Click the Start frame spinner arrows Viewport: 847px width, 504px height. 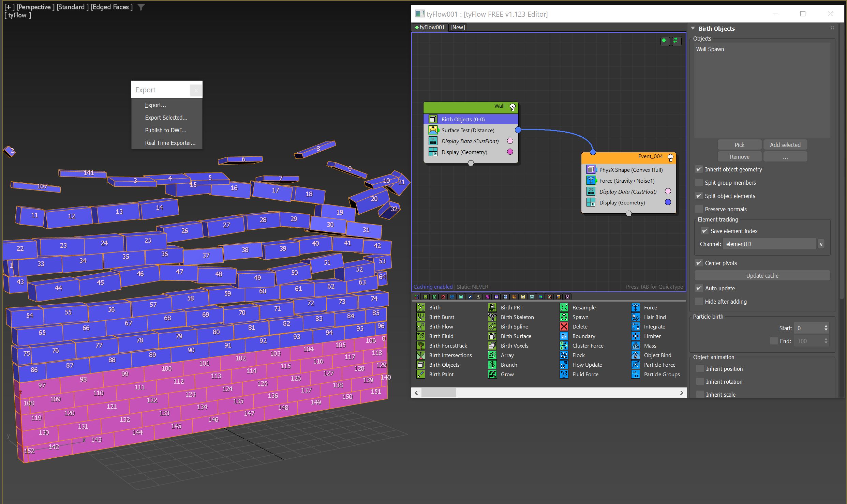(x=826, y=328)
